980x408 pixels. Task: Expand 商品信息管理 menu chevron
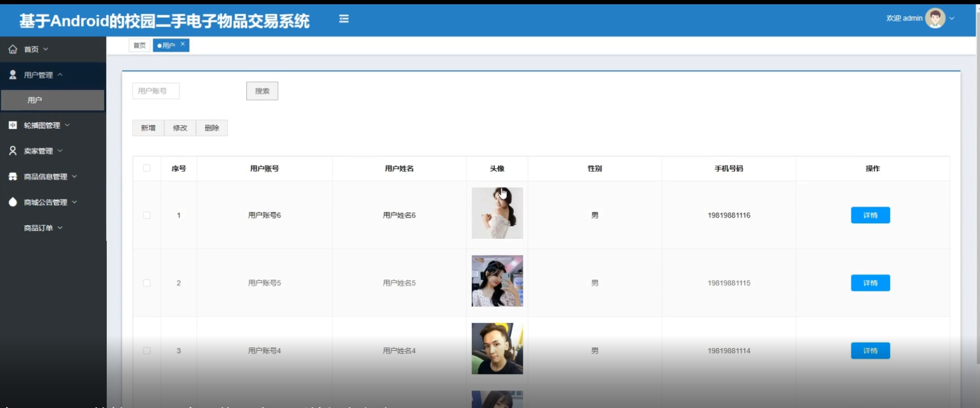pos(74,177)
